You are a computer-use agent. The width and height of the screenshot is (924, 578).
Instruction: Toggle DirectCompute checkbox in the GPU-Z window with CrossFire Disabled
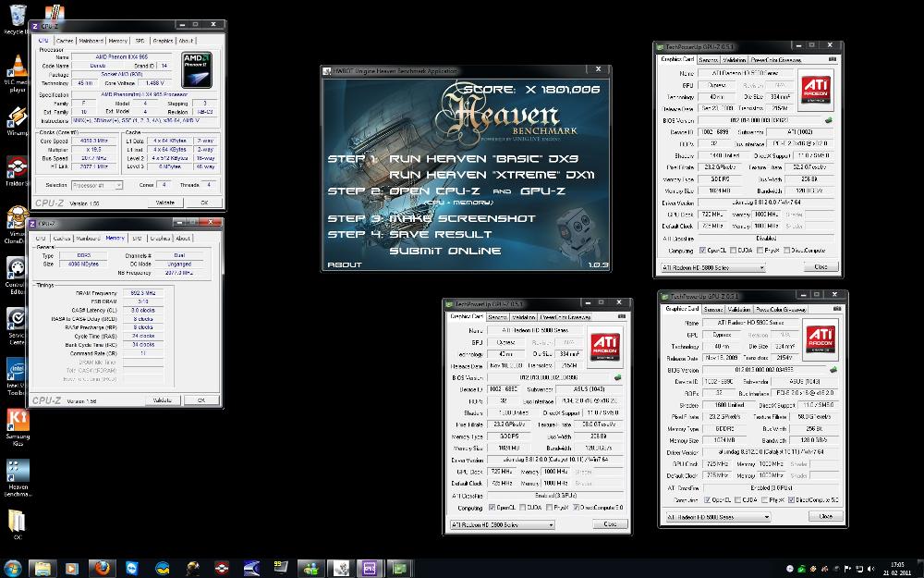click(x=786, y=250)
